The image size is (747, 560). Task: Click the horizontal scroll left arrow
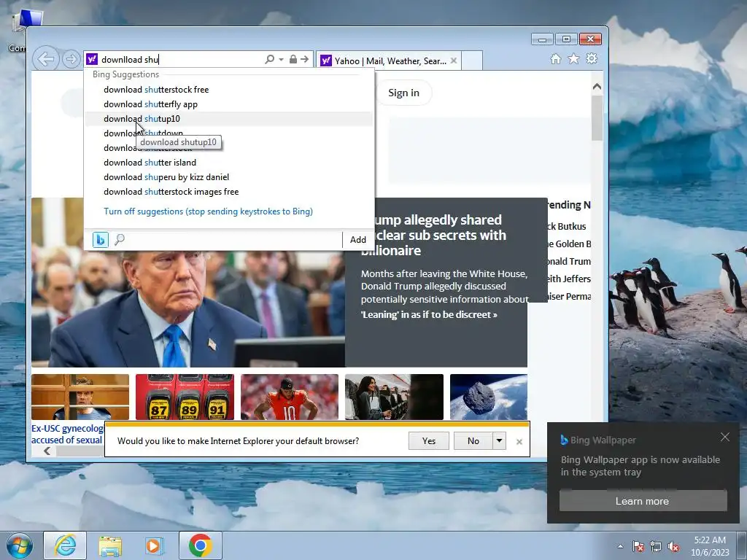pos(47,451)
